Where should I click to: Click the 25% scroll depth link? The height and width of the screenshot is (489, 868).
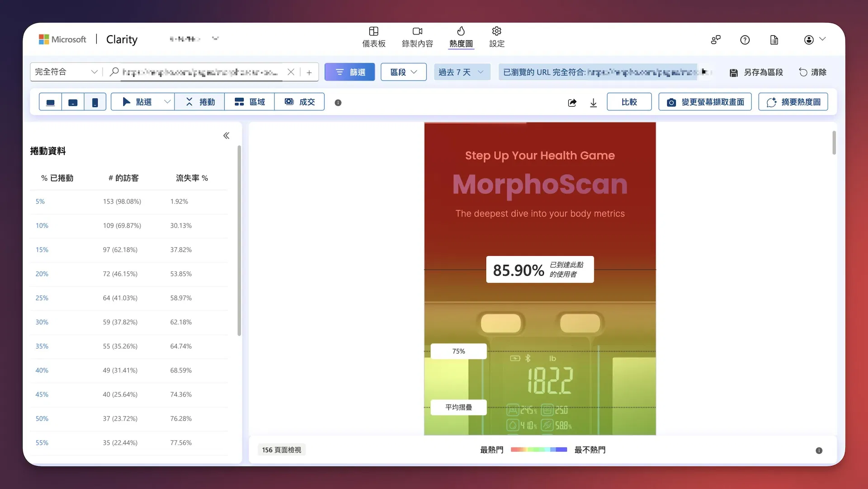tap(42, 298)
